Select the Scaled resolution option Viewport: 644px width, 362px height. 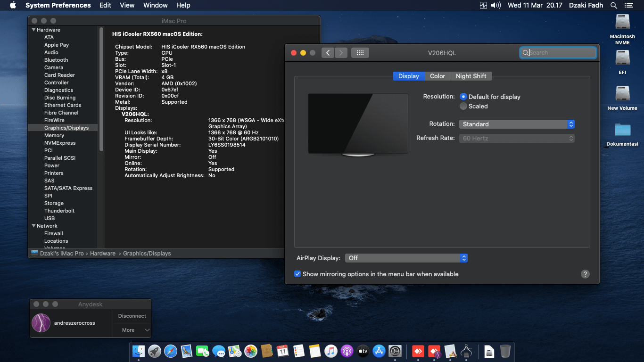(463, 106)
